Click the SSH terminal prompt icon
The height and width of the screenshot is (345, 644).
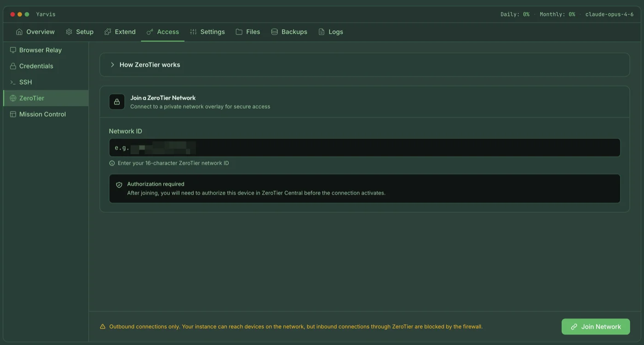[x=13, y=82]
